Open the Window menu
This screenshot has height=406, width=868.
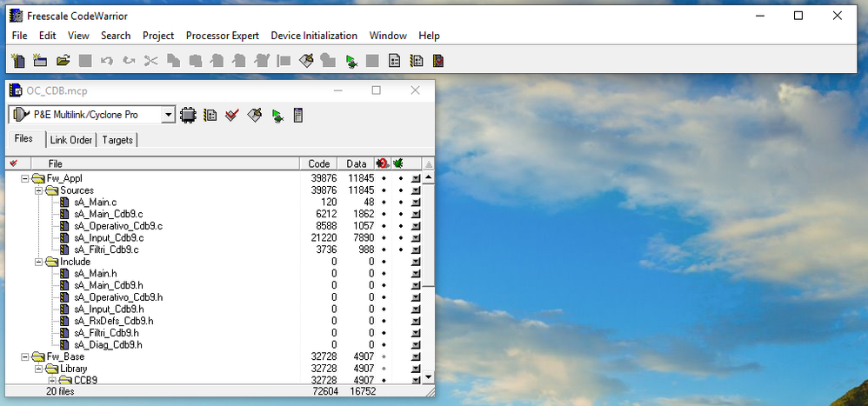[388, 36]
